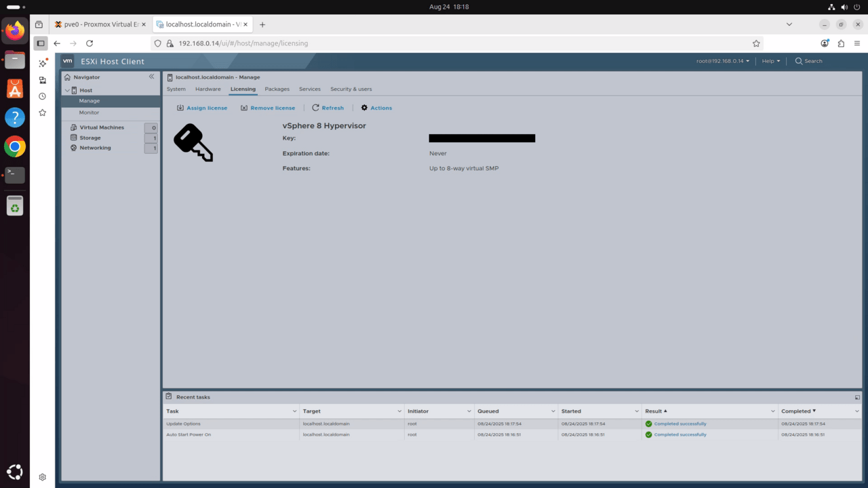Switch to the pve0 Proxmox browser tab
The image size is (868, 488).
coord(100,24)
